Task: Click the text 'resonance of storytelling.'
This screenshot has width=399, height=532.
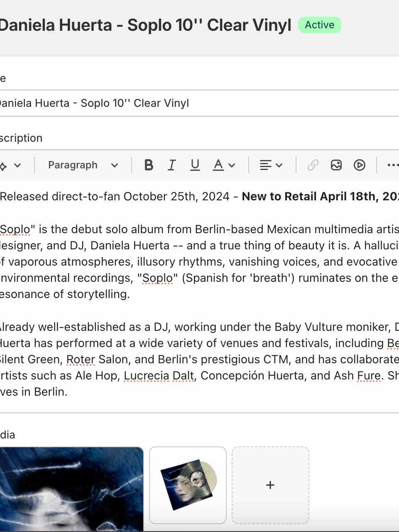Action: click(x=65, y=294)
